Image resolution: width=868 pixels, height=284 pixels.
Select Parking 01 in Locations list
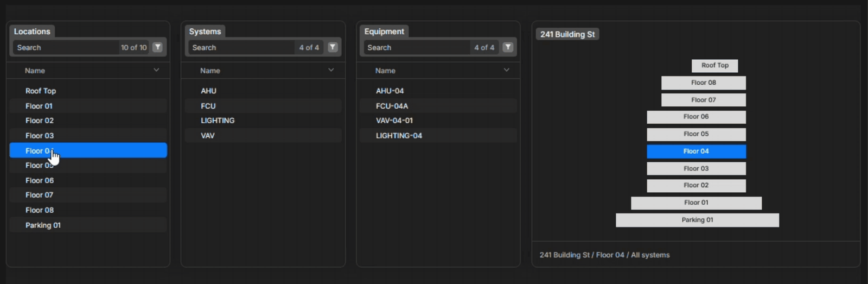click(88, 225)
